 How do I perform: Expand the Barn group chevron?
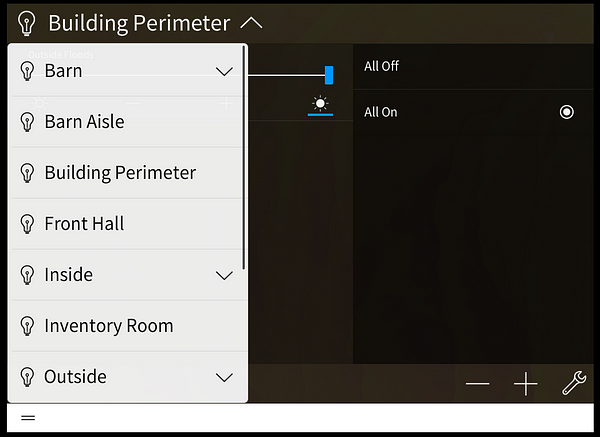pos(224,71)
